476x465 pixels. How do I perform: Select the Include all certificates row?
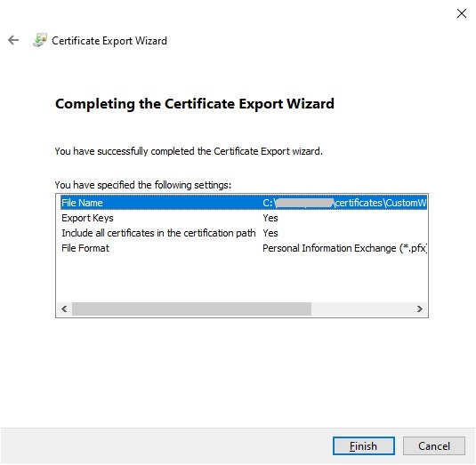pyautogui.click(x=244, y=233)
